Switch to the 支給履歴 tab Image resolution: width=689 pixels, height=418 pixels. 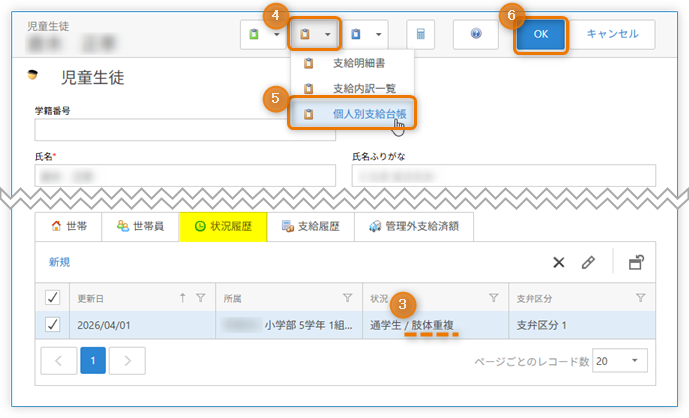click(x=311, y=226)
